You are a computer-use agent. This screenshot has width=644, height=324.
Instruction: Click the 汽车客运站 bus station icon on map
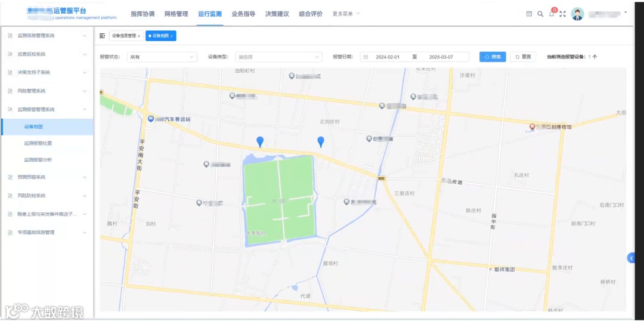[x=151, y=118]
